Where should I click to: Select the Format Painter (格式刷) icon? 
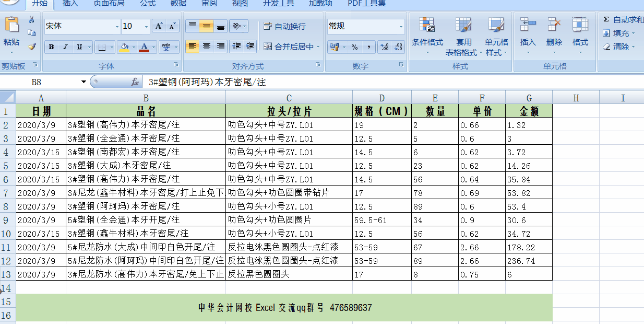click(32, 47)
